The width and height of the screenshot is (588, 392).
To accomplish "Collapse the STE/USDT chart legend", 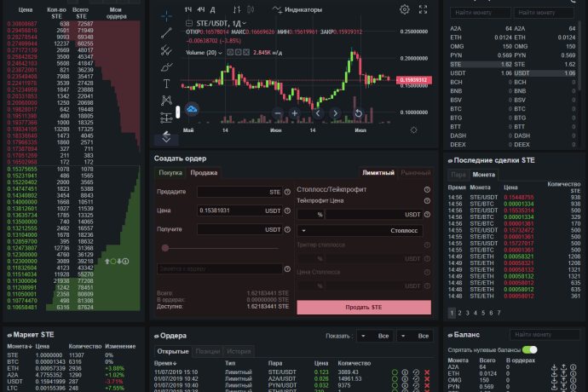I will (189, 24).
